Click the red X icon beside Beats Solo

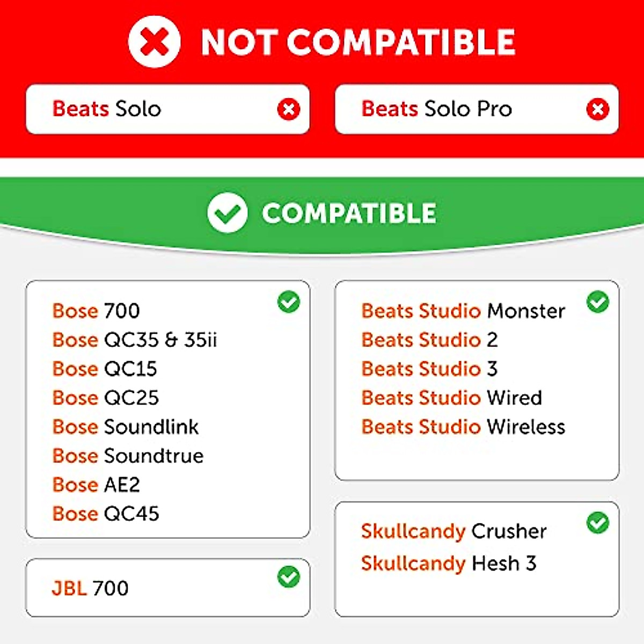click(x=289, y=109)
